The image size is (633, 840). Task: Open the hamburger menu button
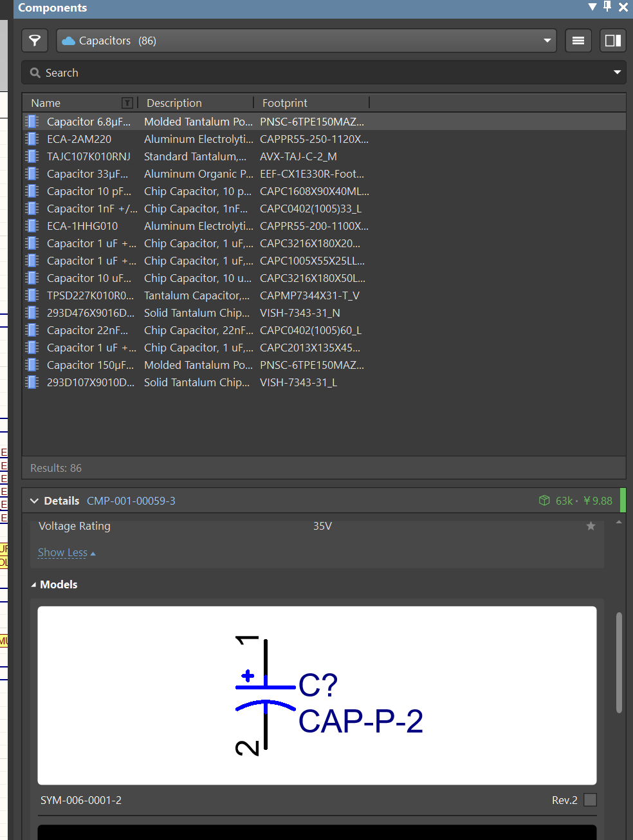[578, 41]
